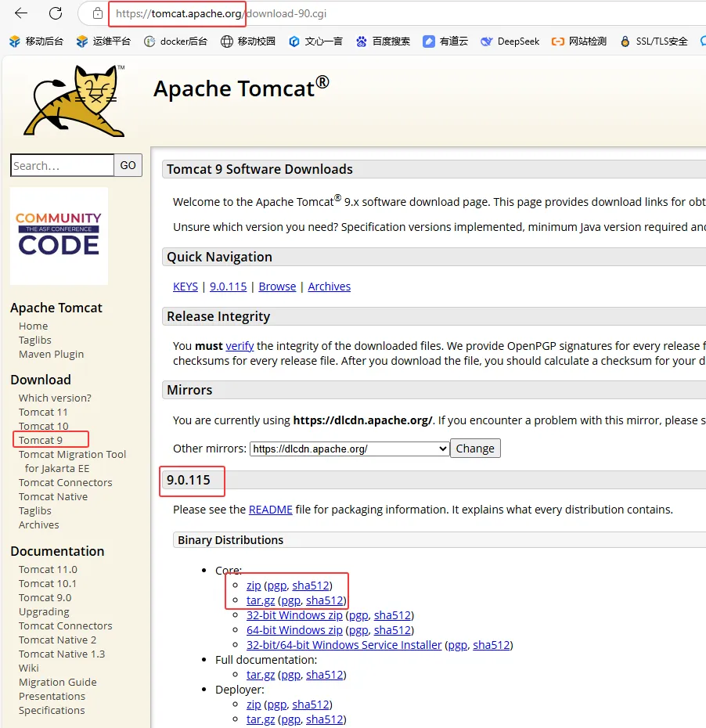This screenshot has width=706, height=728.
Task: Open the verify link under Release Integrity
Action: coord(240,346)
